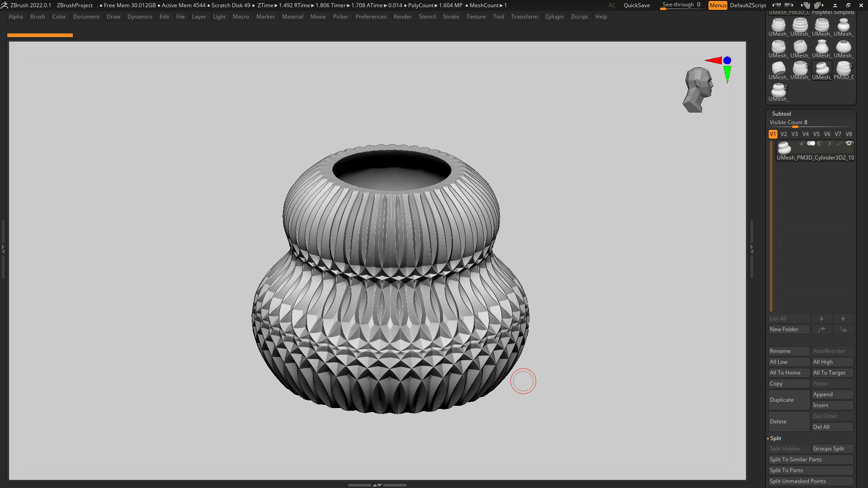This screenshot has height=488, width=868.
Task: Collapse the Split section header
Action: click(775, 438)
